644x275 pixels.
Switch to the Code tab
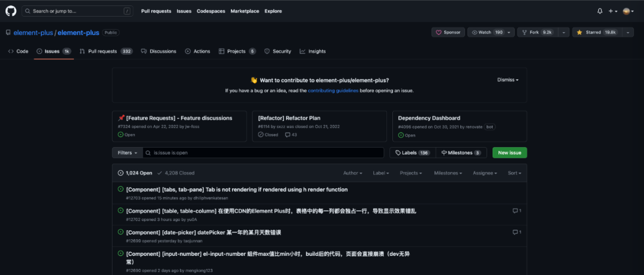pyautogui.click(x=18, y=51)
